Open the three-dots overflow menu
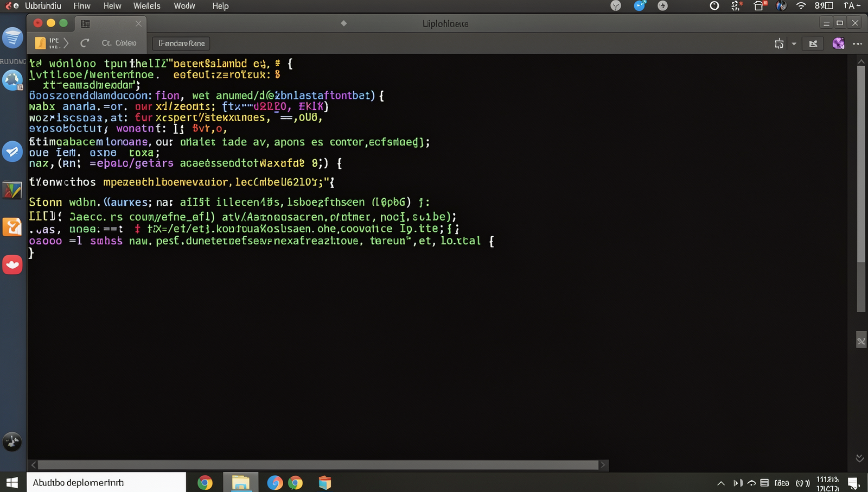 pyautogui.click(x=857, y=44)
